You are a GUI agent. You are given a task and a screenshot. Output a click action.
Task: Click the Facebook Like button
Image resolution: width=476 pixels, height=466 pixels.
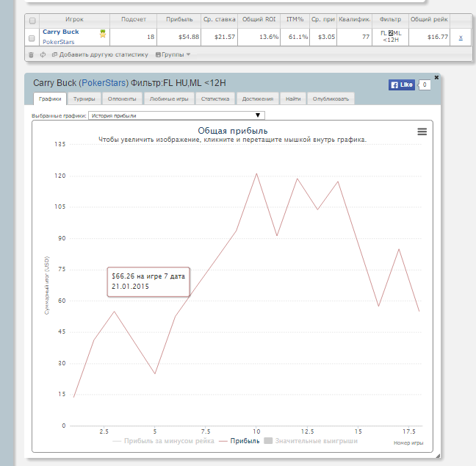click(402, 85)
